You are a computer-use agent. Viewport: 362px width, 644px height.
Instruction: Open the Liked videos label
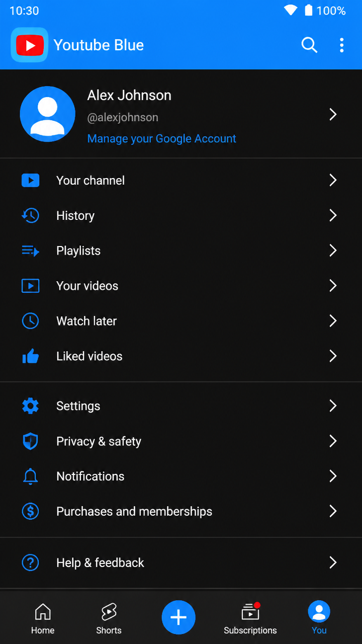click(89, 356)
